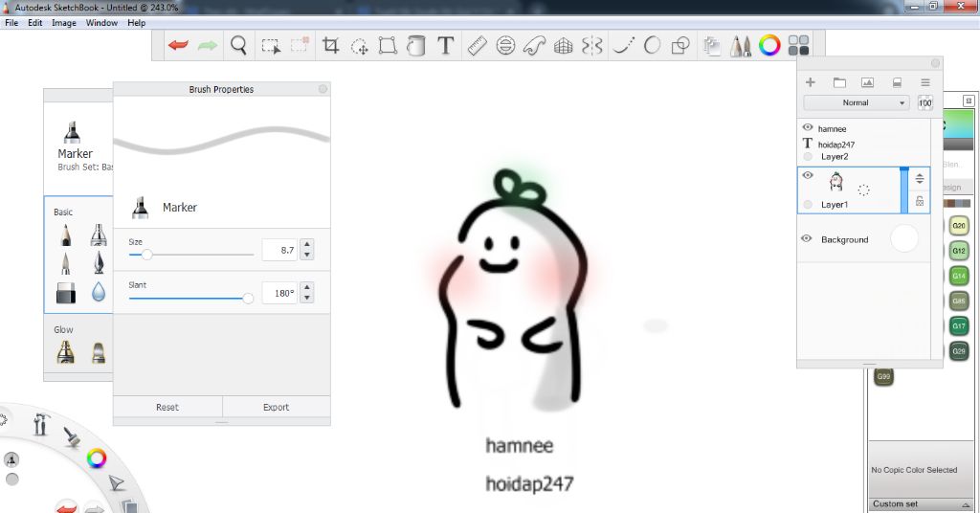Viewport: 980px width, 513px height.
Task: Open the Window menu
Action: [101, 23]
